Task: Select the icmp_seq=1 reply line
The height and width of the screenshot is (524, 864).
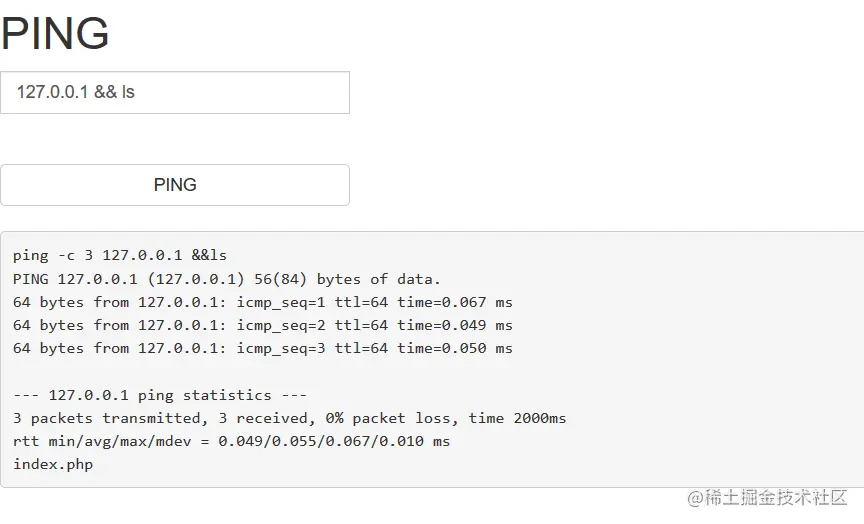Action: pyautogui.click(x=262, y=302)
